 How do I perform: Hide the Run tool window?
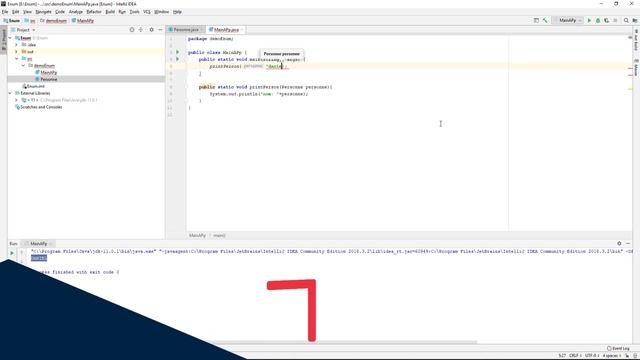(x=628, y=244)
